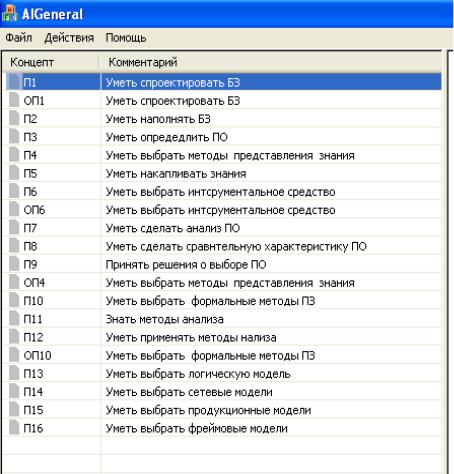Select concept label П15
Screen dimensions: 454x474
click(33, 410)
